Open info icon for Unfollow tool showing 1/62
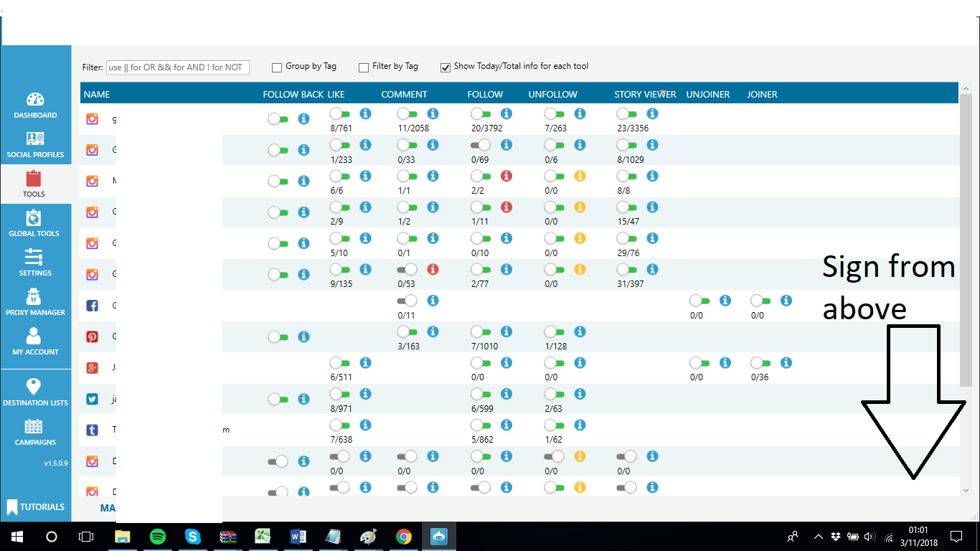The height and width of the screenshot is (551, 980). 580,425
